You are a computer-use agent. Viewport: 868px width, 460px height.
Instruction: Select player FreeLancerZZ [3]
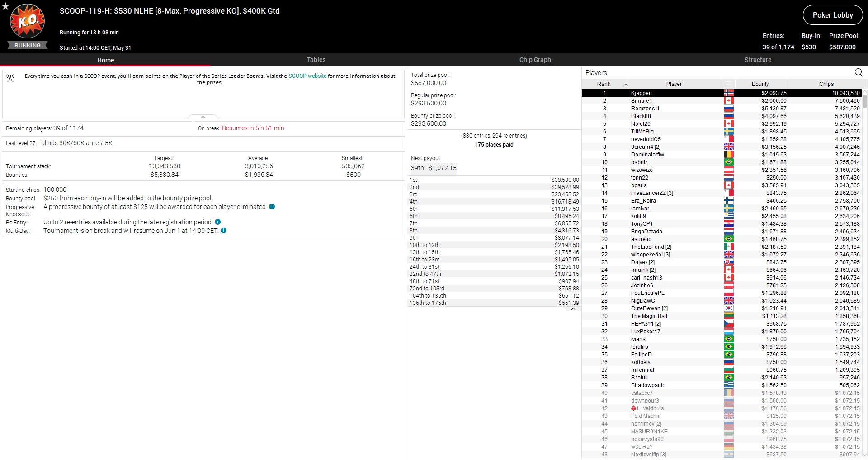coord(722,193)
